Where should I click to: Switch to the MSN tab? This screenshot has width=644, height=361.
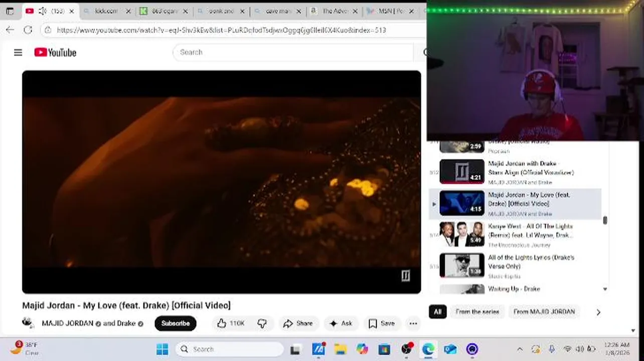pyautogui.click(x=390, y=11)
